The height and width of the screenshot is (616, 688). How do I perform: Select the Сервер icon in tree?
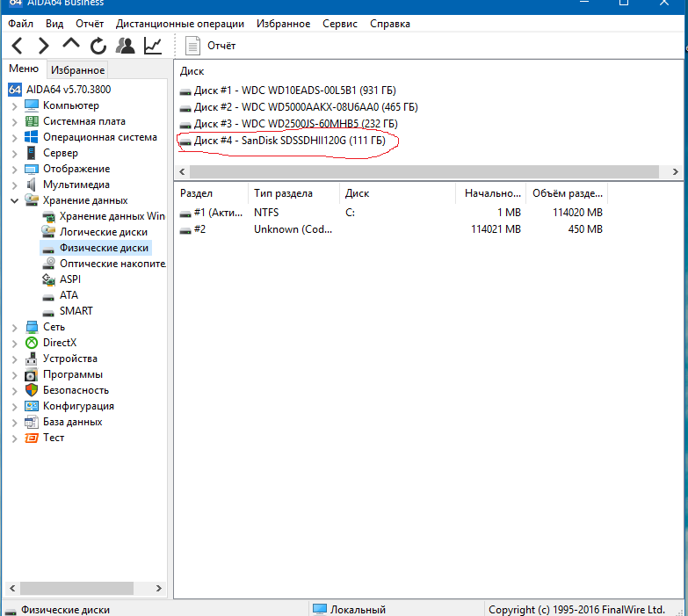coord(32,153)
